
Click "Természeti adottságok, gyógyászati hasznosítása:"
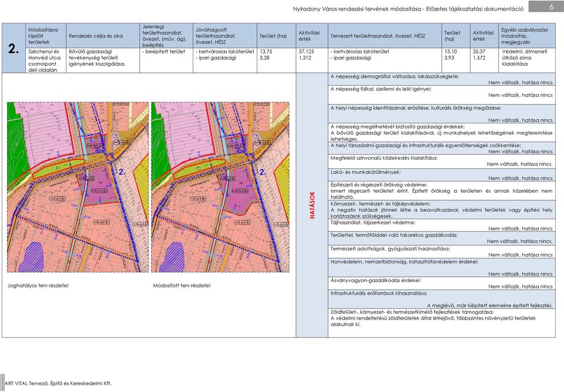point(390,249)
